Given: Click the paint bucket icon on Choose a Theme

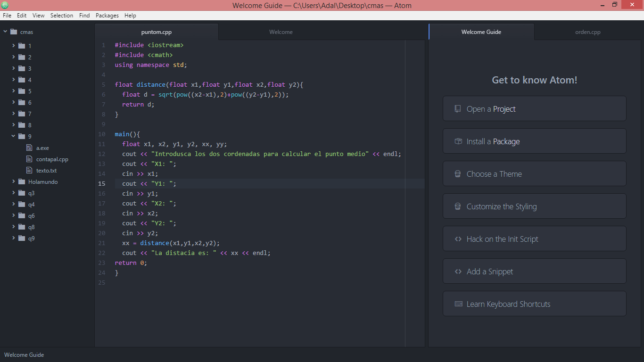Looking at the screenshot, I should click(458, 174).
